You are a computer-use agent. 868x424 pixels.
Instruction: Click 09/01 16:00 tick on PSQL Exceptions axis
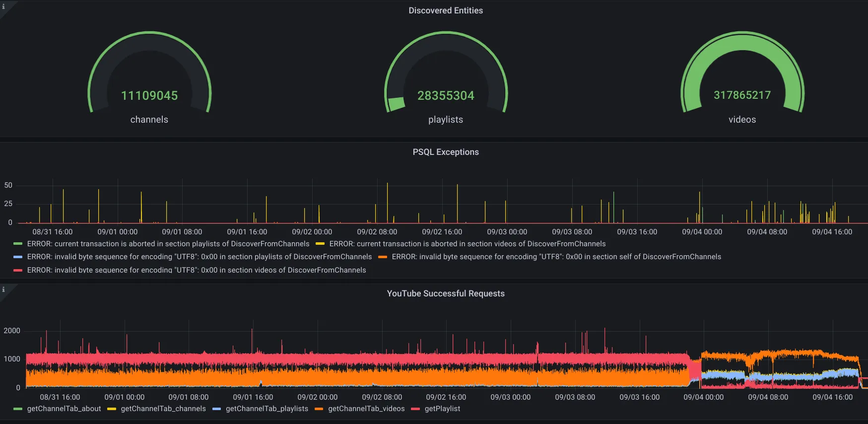[247, 232]
